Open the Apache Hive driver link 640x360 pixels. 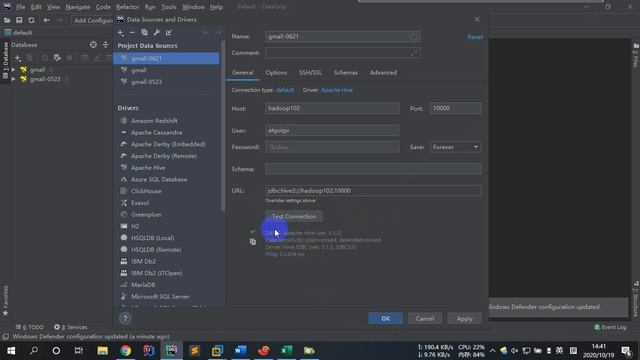(x=337, y=90)
